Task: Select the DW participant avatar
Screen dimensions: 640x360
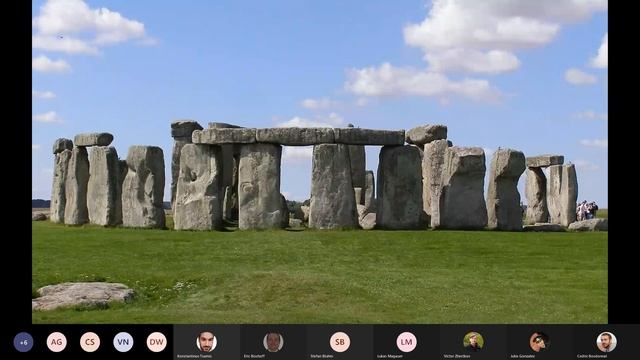Action: (x=157, y=342)
